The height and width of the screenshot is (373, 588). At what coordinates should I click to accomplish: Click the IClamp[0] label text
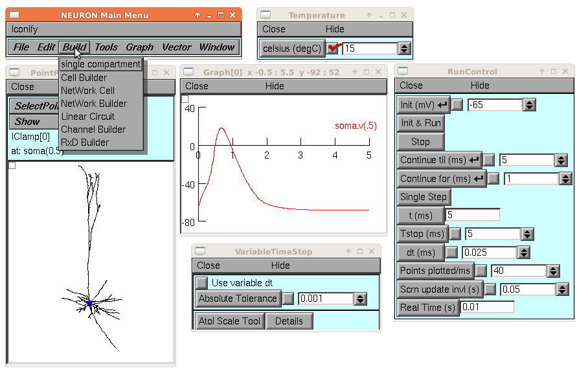pyautogui.click(x=30, y=137)
